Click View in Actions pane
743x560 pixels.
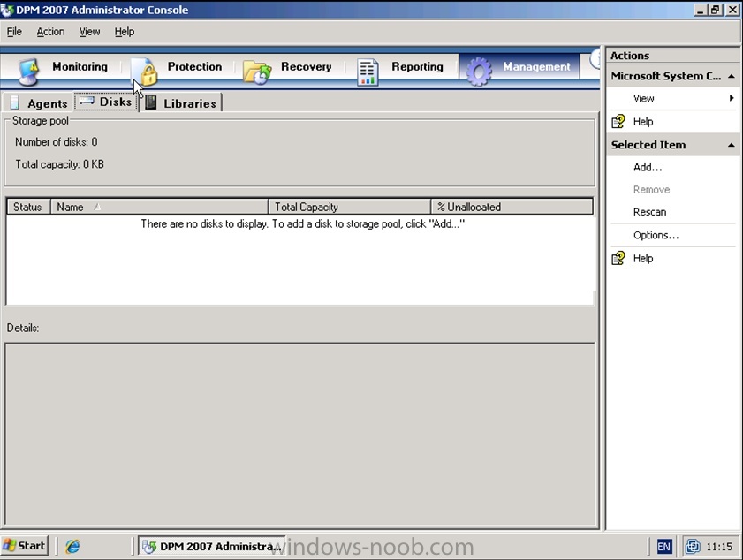click(x=643, y=98)
